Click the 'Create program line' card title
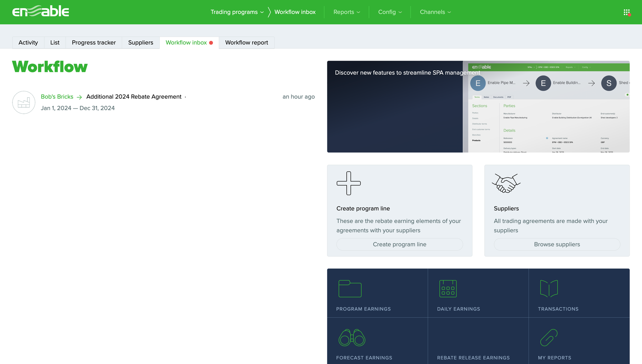The height and width of the screenshot is (364, 642). (363, 209)
